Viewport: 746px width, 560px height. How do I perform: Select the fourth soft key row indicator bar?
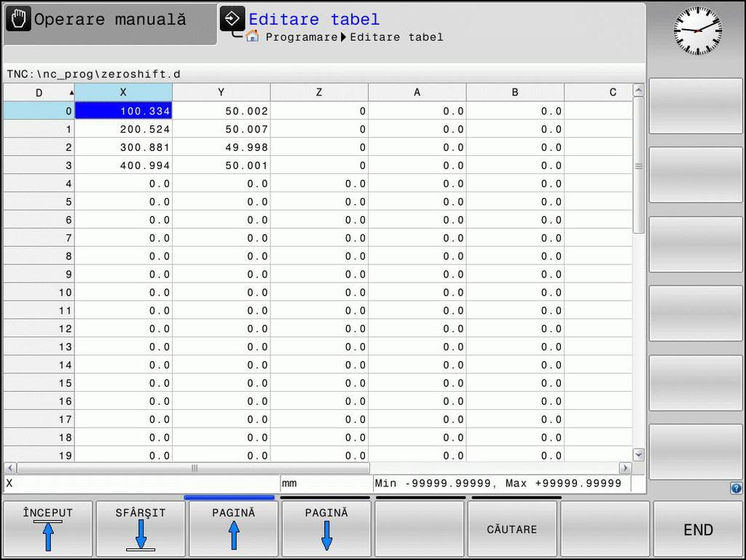pyautogui.click(x=517, y=497)
